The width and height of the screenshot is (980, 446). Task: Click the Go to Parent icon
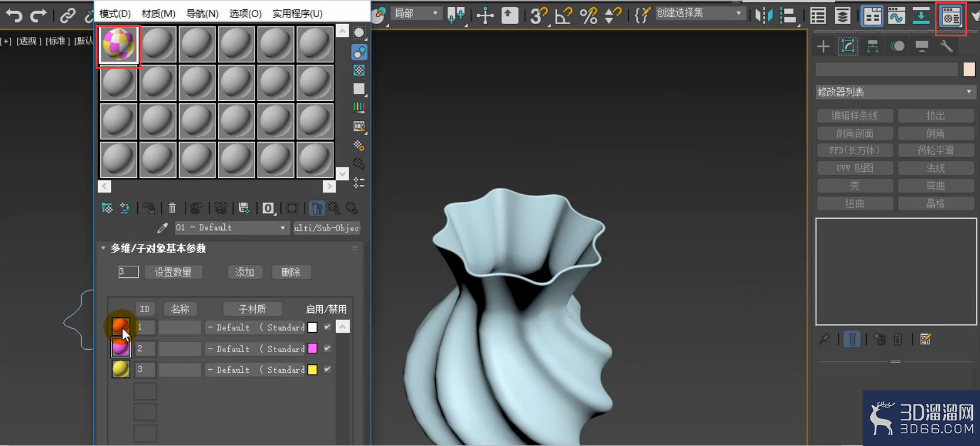(x=334, y=208)
